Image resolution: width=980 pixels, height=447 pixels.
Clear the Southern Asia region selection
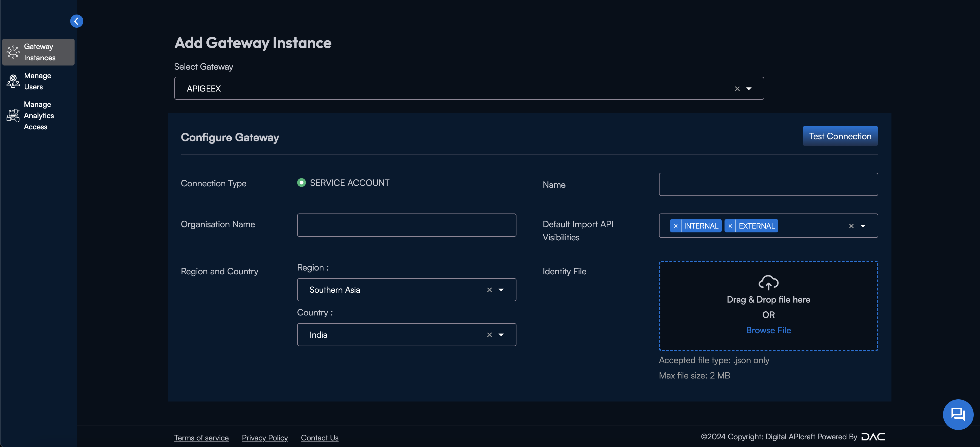490,290
